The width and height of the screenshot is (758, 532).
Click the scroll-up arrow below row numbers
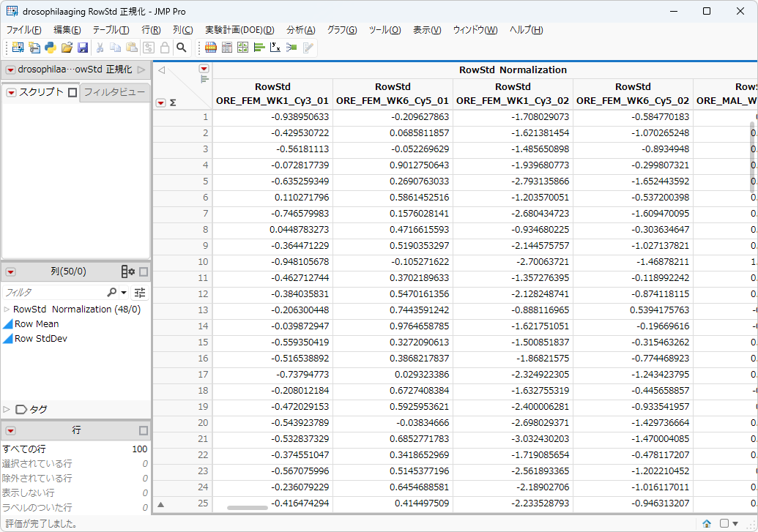click(161, 504)
